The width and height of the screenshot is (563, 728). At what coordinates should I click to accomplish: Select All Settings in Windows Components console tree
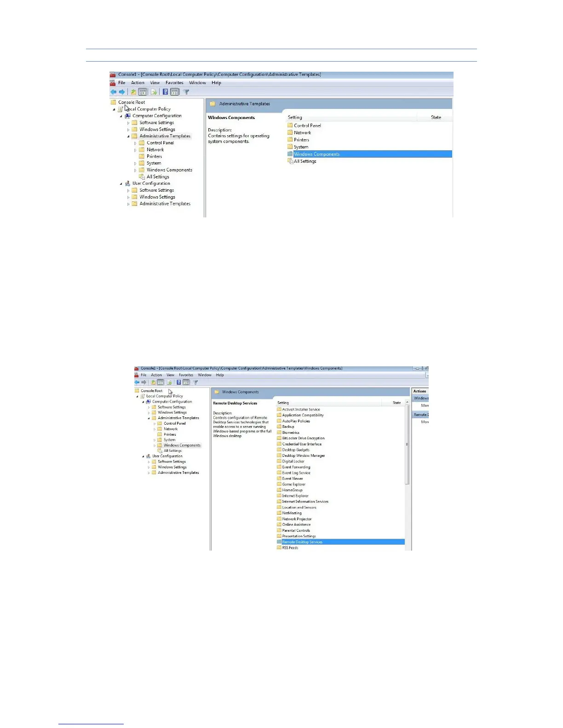pyautogui.click(x=172, y=451)
